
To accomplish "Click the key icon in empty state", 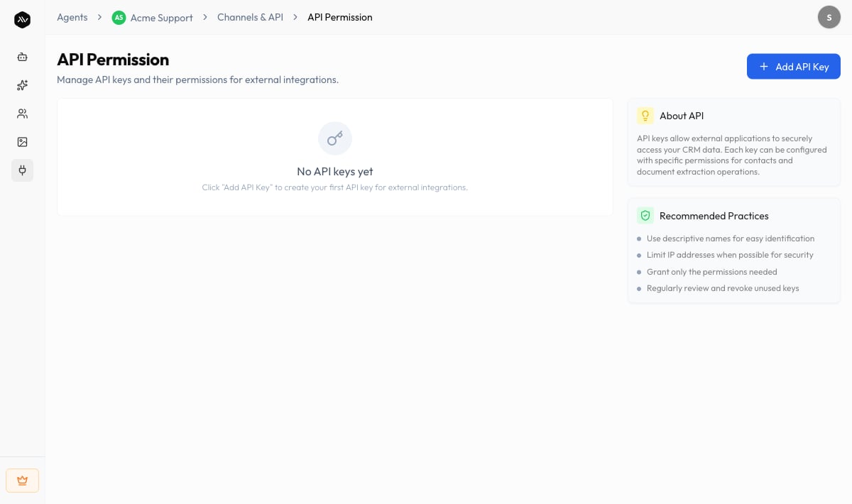I will (335, 138).
